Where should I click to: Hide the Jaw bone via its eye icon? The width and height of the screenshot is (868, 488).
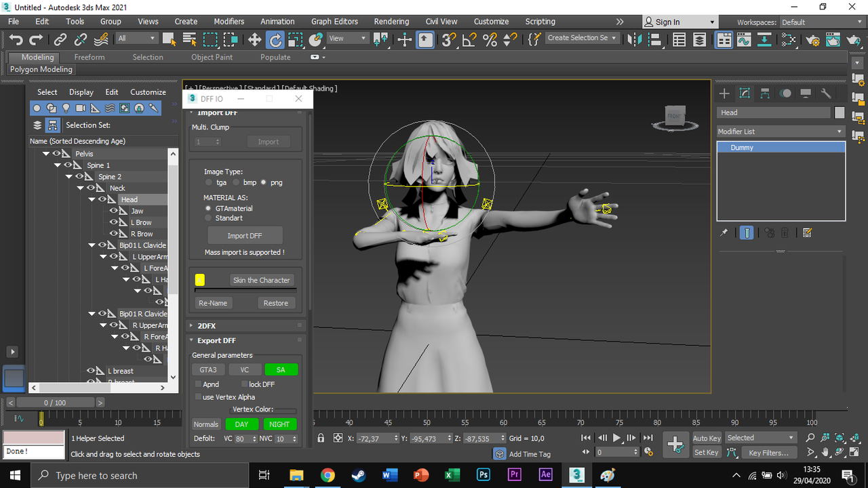click(x=113, y=211)
